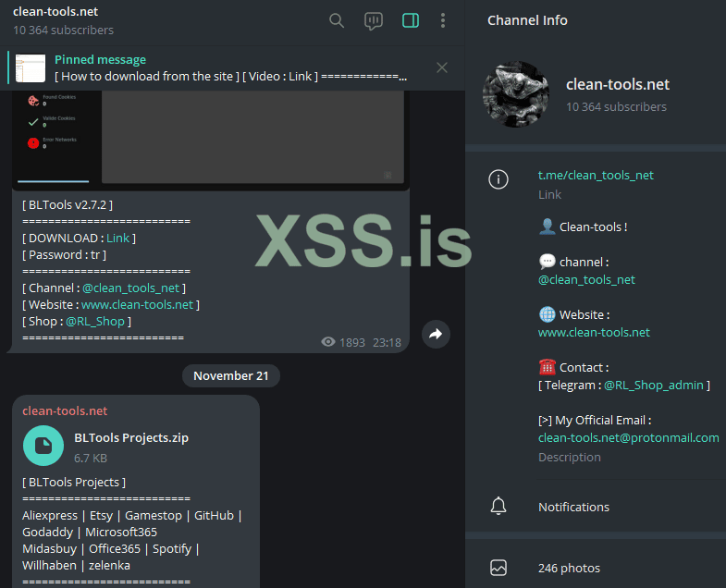Open www.clean-tools.net link in message
This screenshot has width=726, height=588.
(x=137, y=305)
